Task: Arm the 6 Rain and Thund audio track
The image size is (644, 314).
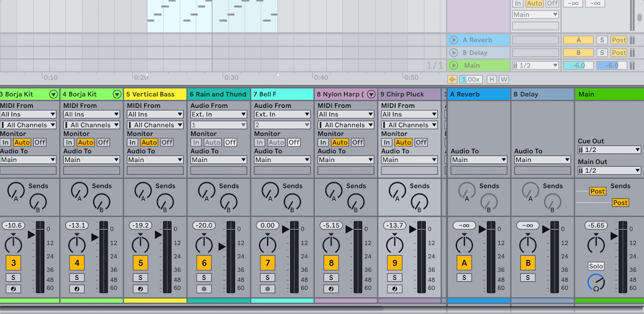Action: point(204,288)
